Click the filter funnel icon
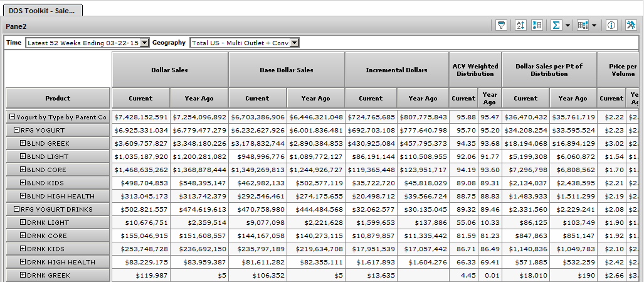644x282 pixels. click(501, 25)
